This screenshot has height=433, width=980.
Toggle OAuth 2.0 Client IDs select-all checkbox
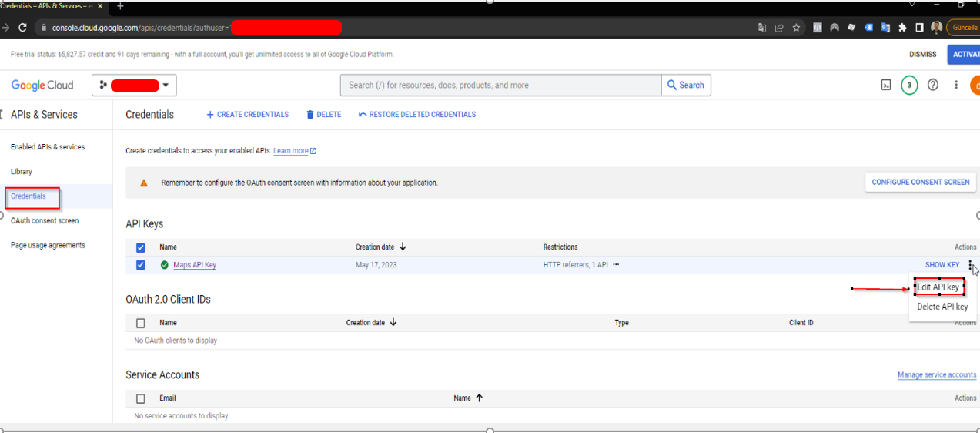(140, 323)
